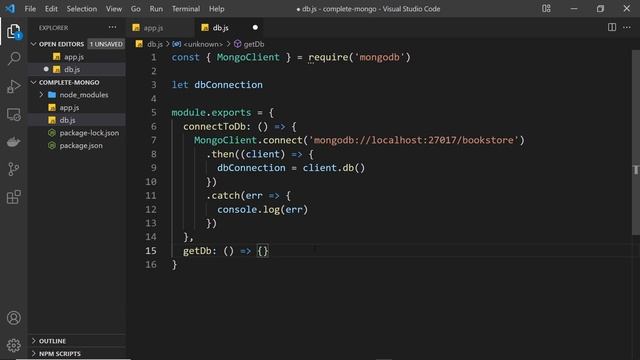Click package.json file icon
Viewport: 640px width, 360px height.
pyautogui.click(x=52, y=145)
